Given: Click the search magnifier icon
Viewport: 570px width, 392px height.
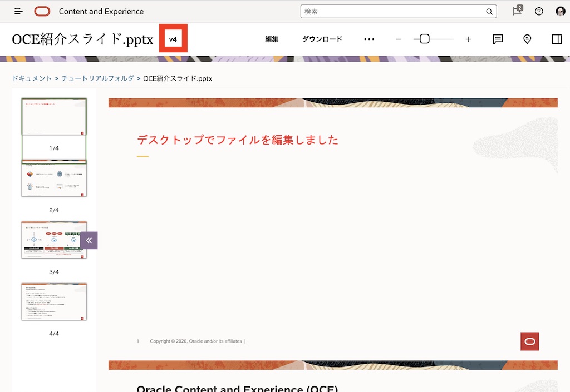Looking at the screenshot, I should (489, 11).
